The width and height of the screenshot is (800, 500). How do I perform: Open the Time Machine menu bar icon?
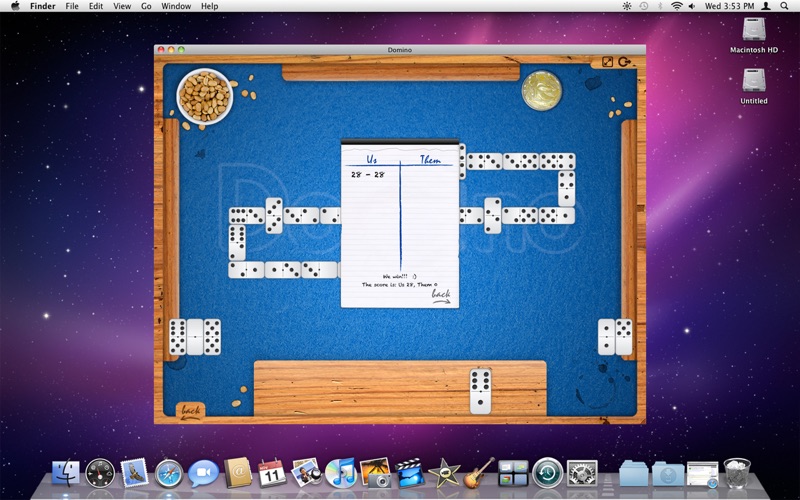coord(644,6)
